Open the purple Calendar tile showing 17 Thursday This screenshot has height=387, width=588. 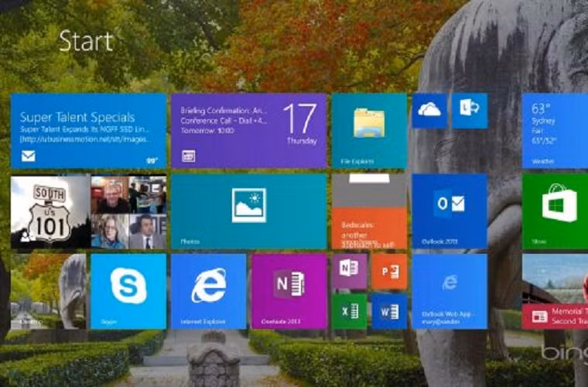point(249,131)
